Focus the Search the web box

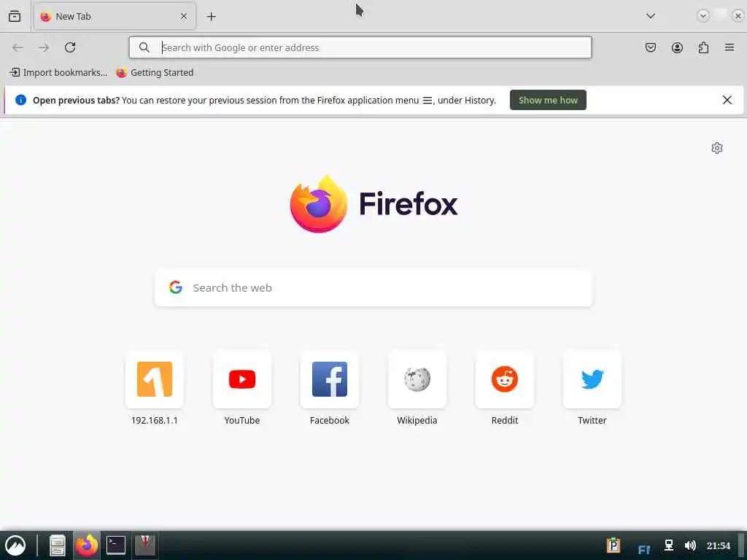click(373, 287)
